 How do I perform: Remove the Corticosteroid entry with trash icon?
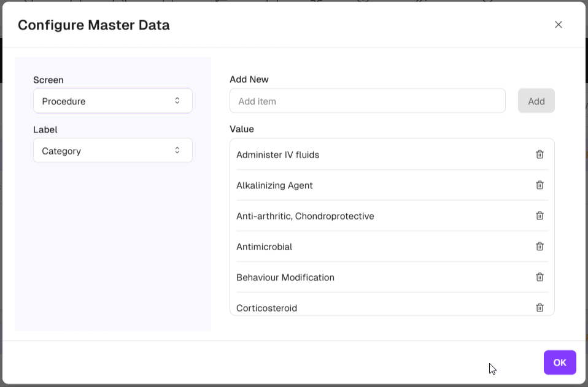click(x=540, y=308)
